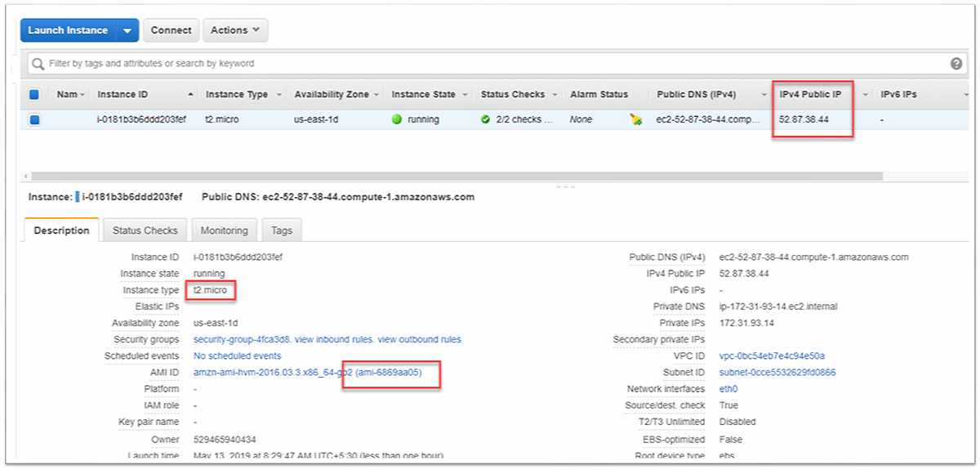
Task: Toggle the select-all checkbox in table header
Action: click(x=34, y=95)
